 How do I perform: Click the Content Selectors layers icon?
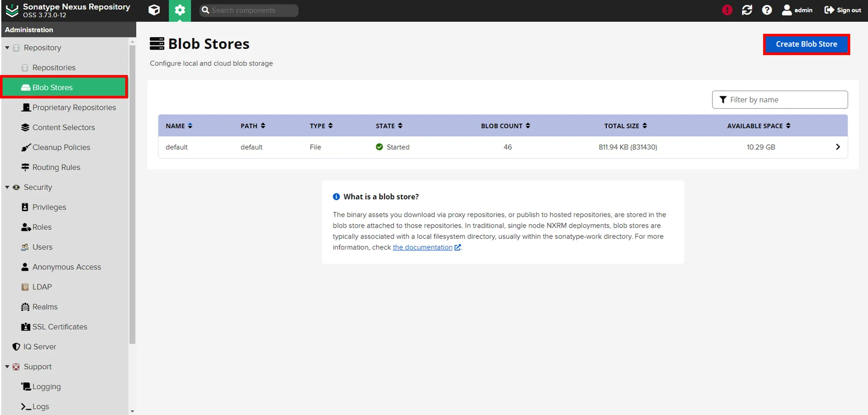point(25,127)
